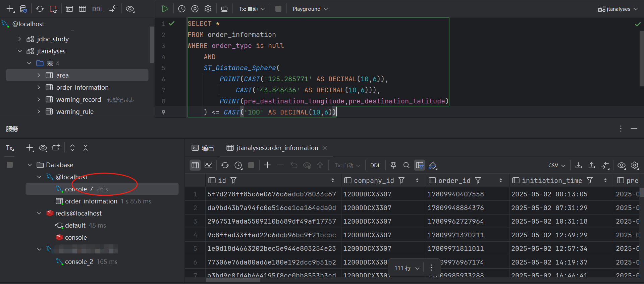Open the Tx auto transaction mode dropdown
Screen dimensions: 644x284
(252, 9)
